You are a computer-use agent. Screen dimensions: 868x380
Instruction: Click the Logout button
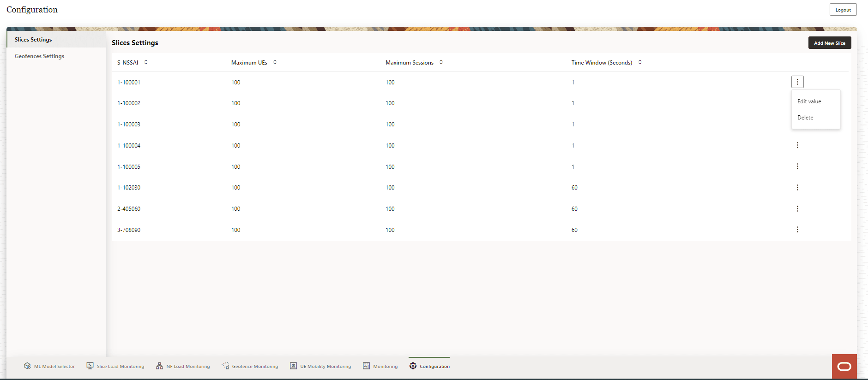(x=843, y=10)
